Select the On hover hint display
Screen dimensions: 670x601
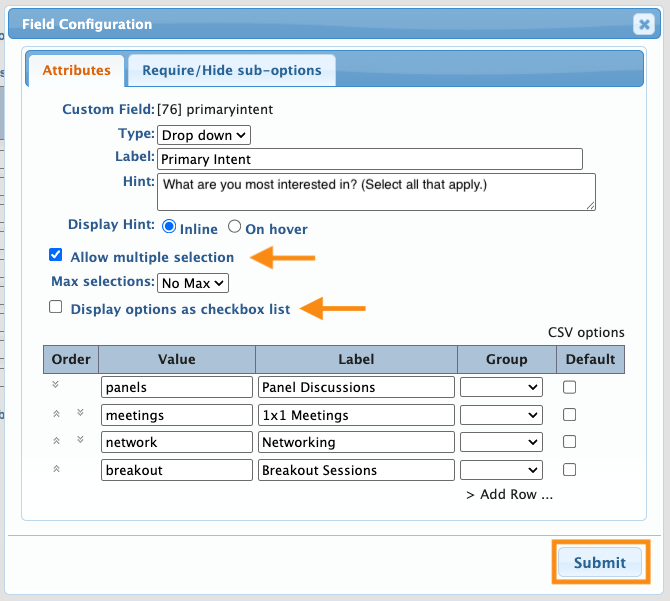234,226
